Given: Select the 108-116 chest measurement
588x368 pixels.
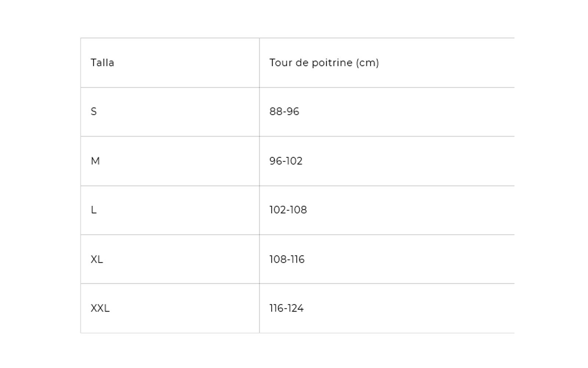Looking at the screenshot, I should tap(287, 259).
